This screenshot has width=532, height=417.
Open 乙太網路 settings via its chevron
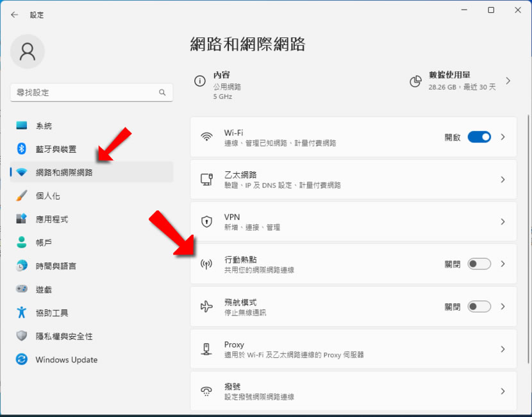coord(503,179)
